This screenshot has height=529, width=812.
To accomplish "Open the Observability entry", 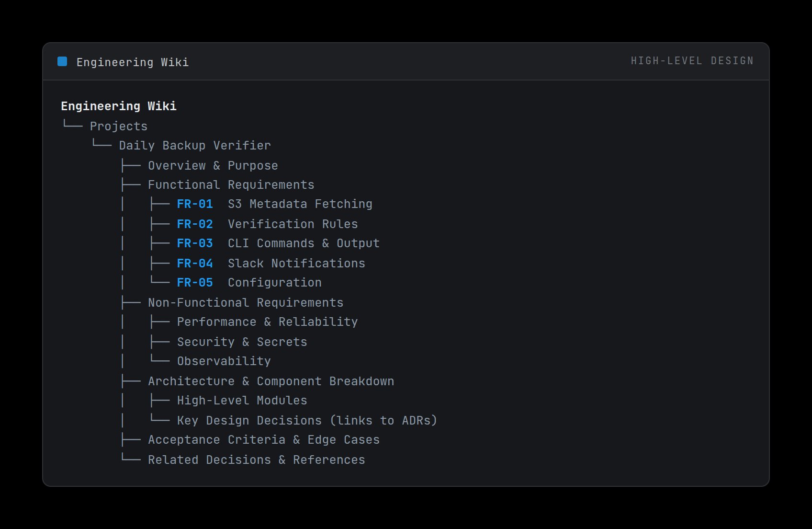I will 224,361.
